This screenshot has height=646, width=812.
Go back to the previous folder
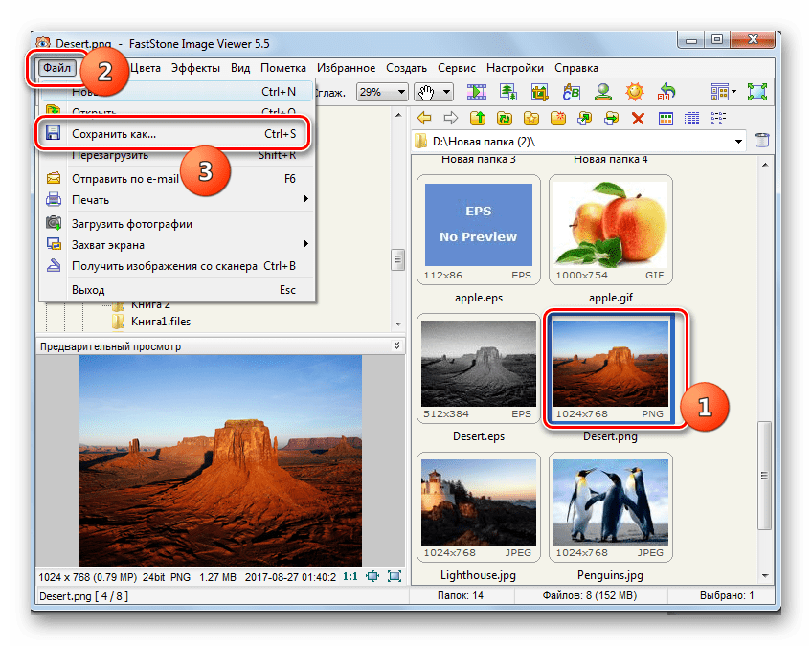coord(424,119)
